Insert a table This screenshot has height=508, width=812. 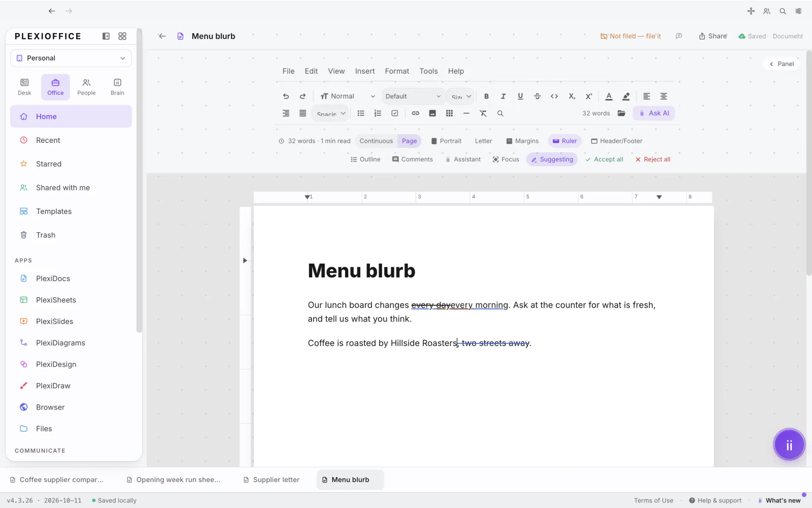point(449,113)
